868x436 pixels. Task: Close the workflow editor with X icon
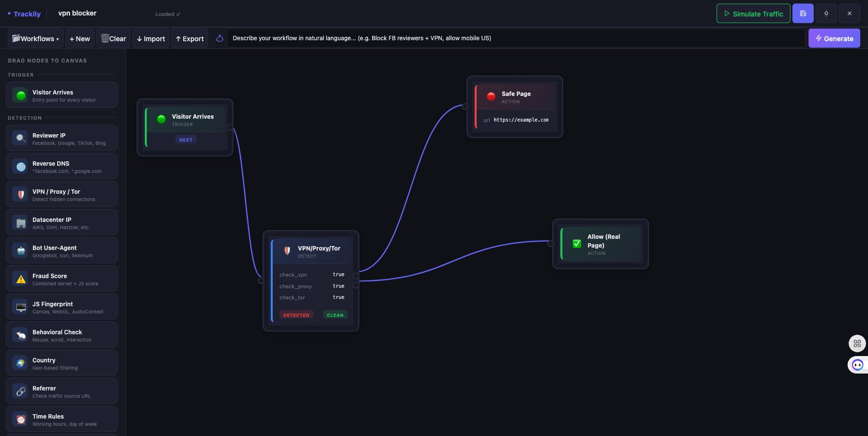(x=850, y=14)
